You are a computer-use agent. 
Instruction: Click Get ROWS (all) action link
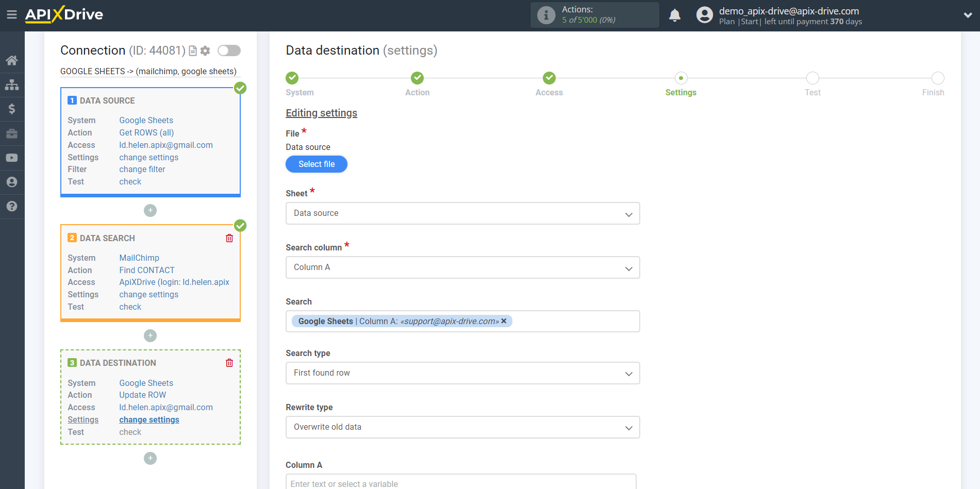click(x=146, y=132)
